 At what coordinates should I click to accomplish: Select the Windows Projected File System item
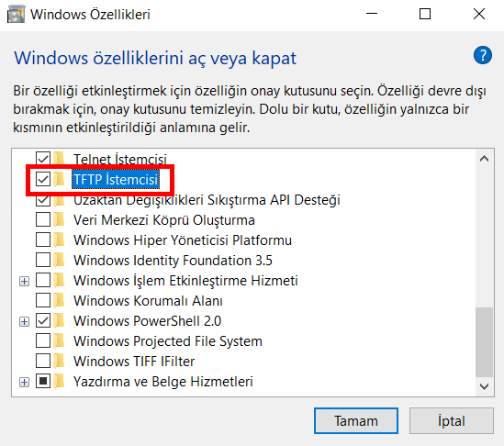tap(168, 341)
